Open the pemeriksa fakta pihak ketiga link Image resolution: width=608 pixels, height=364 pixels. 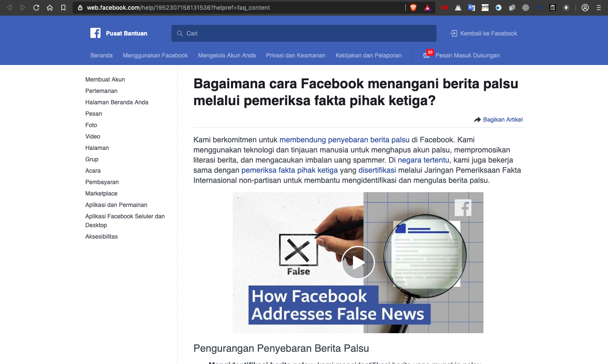(289, 170)
